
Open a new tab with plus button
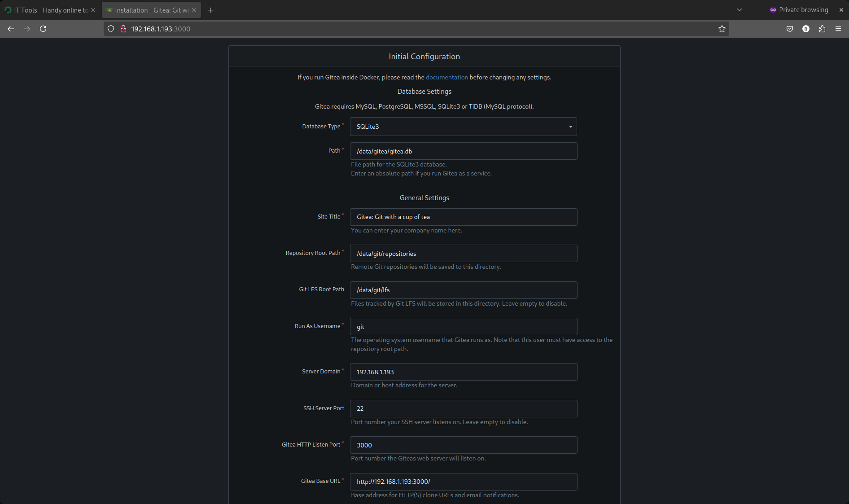coord(210,10)
